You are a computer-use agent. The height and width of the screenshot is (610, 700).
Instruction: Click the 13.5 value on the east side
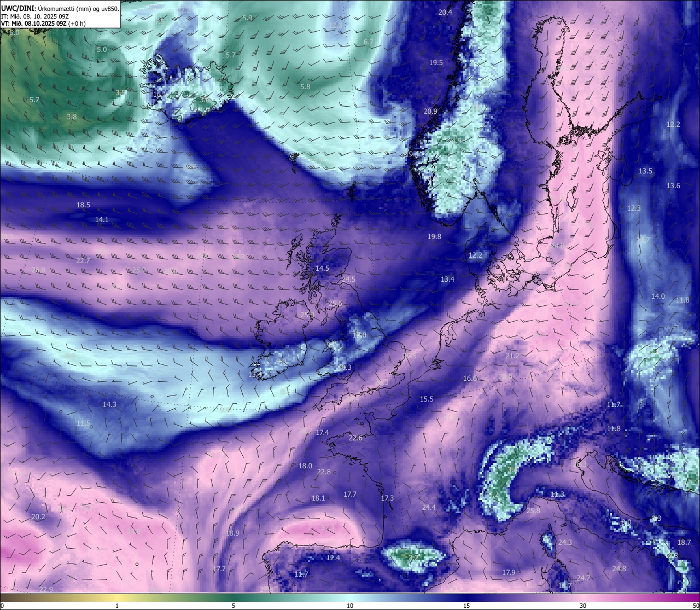[645, 171]
